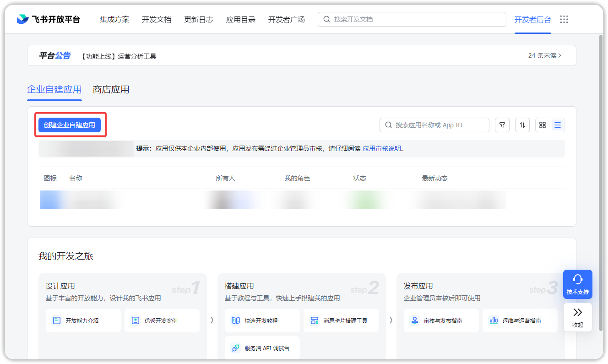Viewport: 608px width, 364px height.
Task: Collapse the floating panel with 收起
Action: (x=578, y=317)
